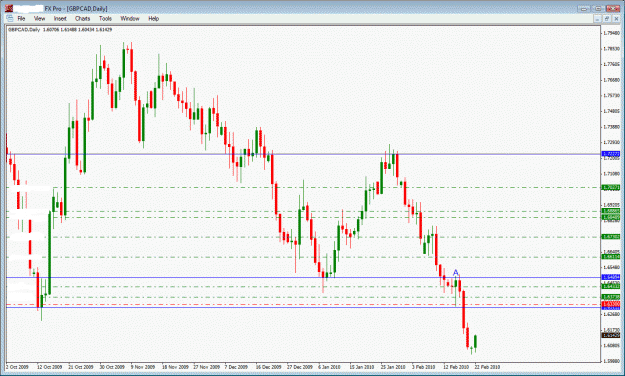Select the letter A chart marker
625x376 pixels.
456,273
